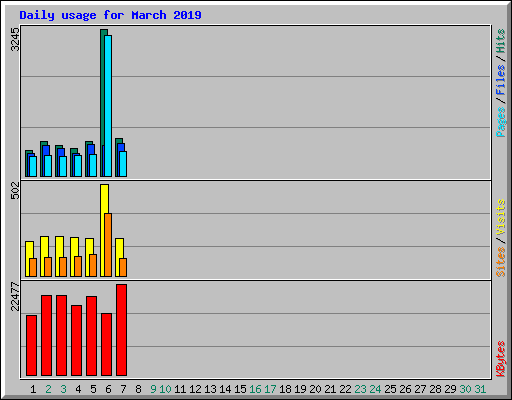
Task: Click day label 28 on the x-axis
Action: point(435,389)
